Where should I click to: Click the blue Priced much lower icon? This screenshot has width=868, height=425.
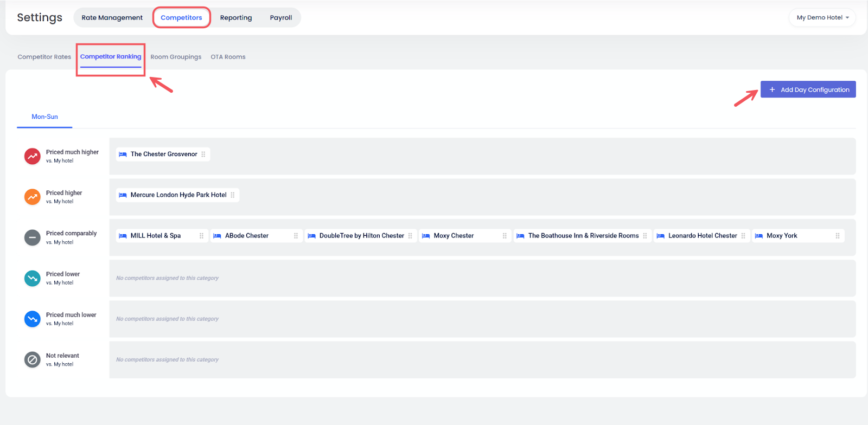click(x=33, y=319)
